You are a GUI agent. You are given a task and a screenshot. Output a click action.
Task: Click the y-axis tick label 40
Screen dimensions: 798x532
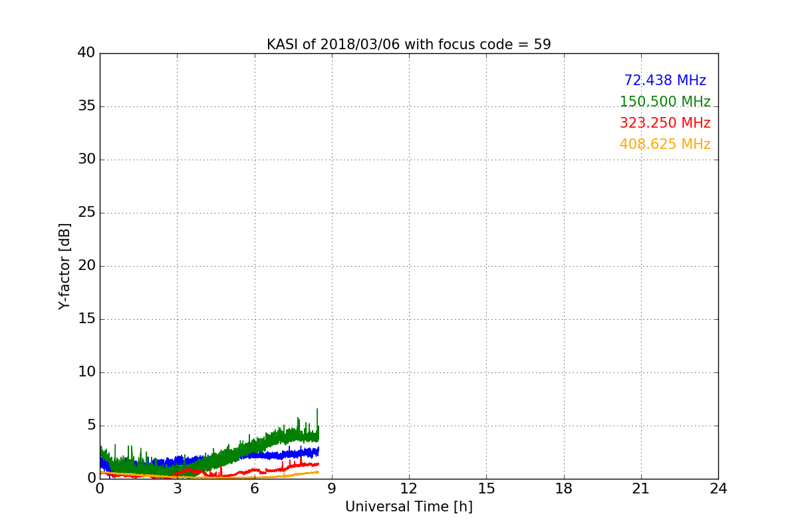tap(86, 53)
